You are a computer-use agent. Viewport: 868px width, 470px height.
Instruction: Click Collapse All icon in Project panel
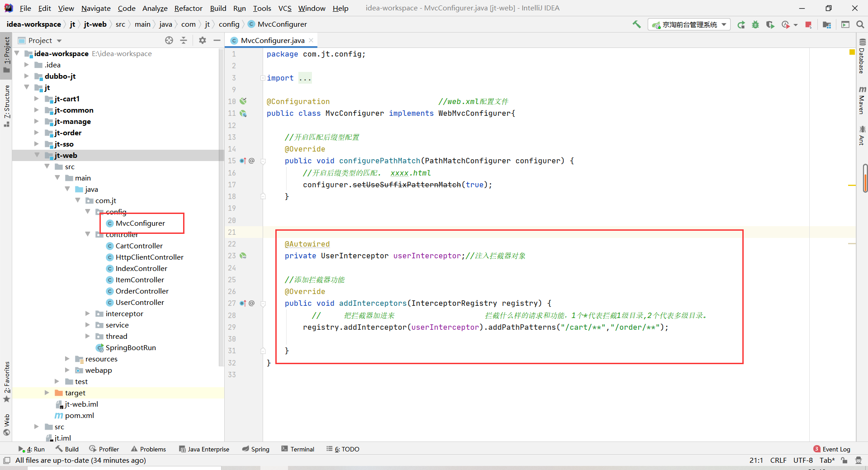(184, 40)
